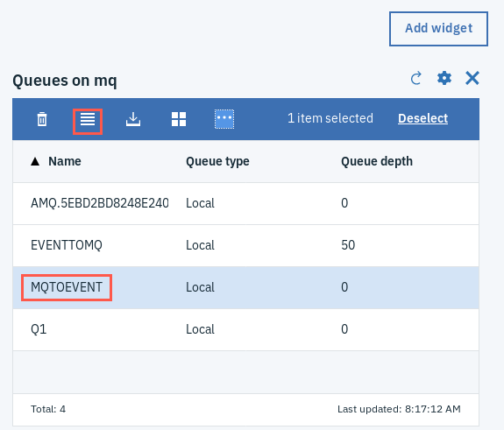Toggle sort arrow beside Name column
Viewport: 504px width, 430px height.
(35, 161)
